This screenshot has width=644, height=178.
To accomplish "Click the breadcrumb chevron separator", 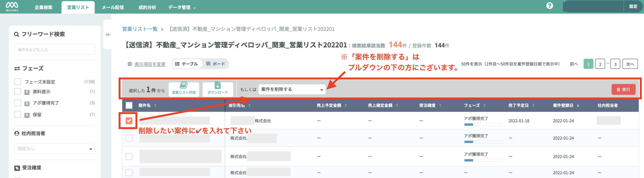I will (x=162, y=30).
